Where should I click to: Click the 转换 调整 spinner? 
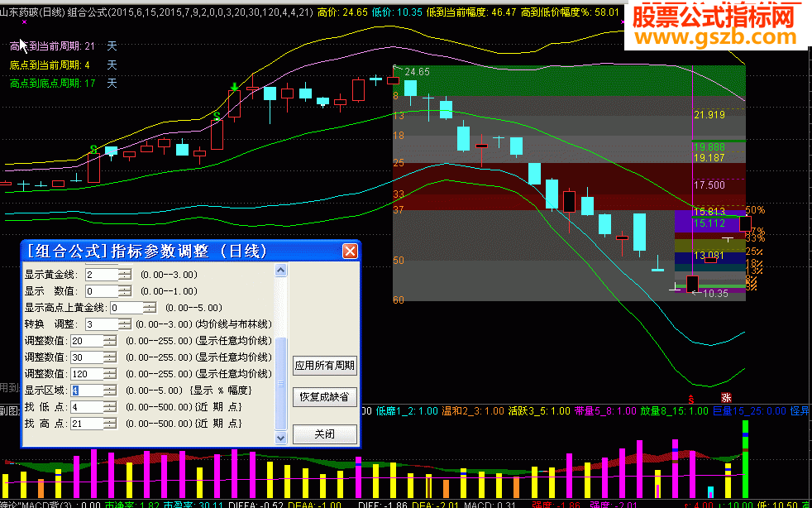point(126,324)
